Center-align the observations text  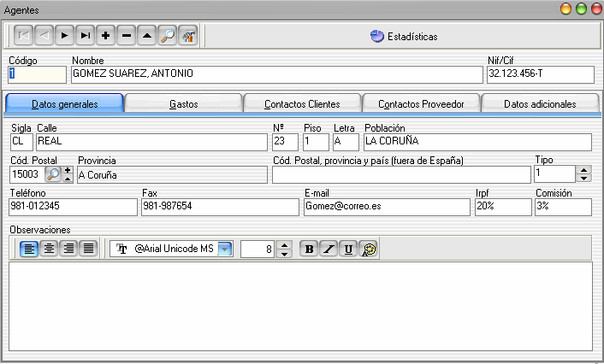50,249
